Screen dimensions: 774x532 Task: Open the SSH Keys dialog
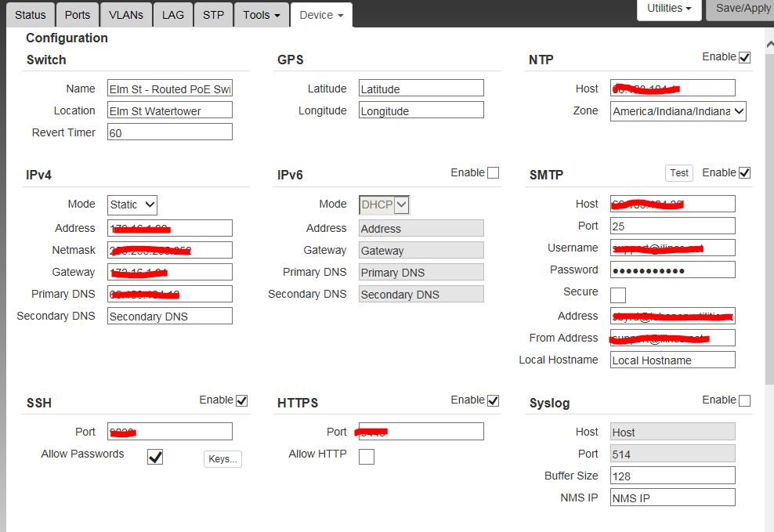click(222, 459)
